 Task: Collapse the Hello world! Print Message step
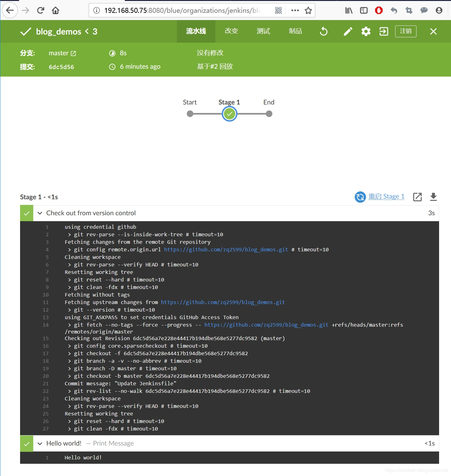coord(40,443)
